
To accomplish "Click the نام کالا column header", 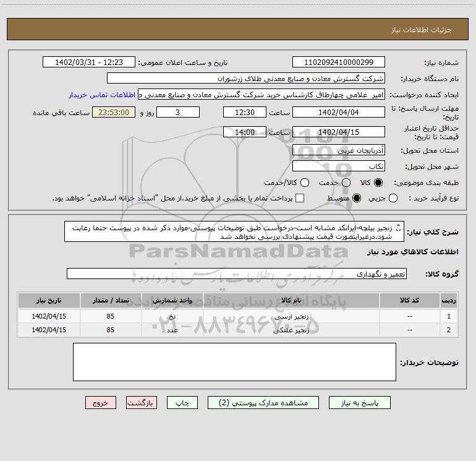I will coord(291,301).
